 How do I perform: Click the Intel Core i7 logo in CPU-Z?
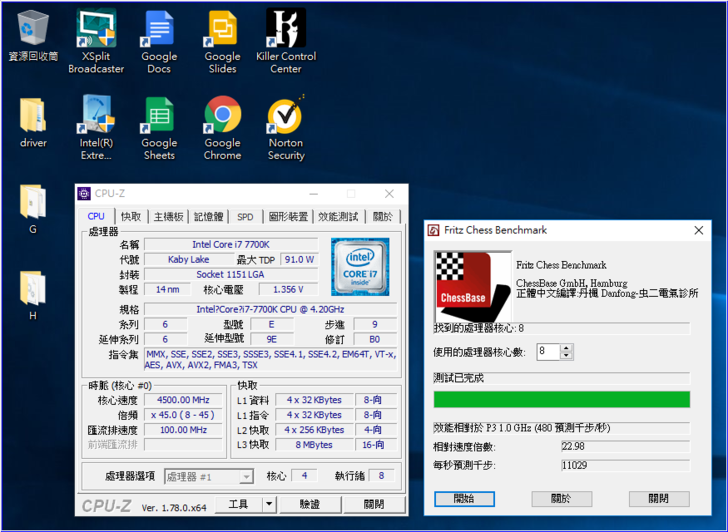[360, 265]
